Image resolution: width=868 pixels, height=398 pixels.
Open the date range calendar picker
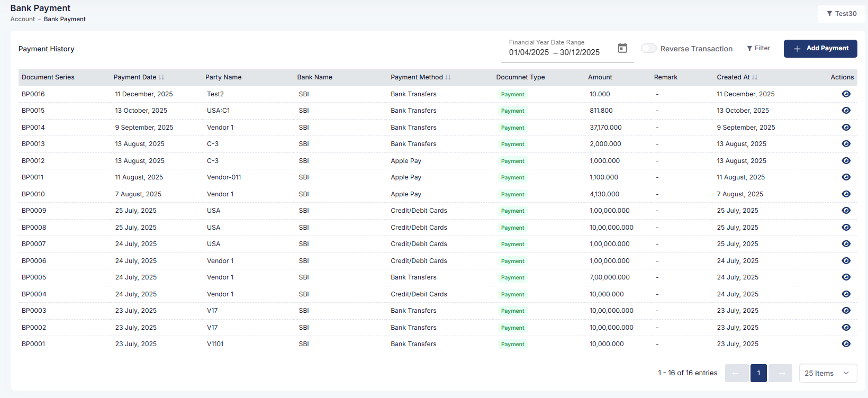coord(622,48)
